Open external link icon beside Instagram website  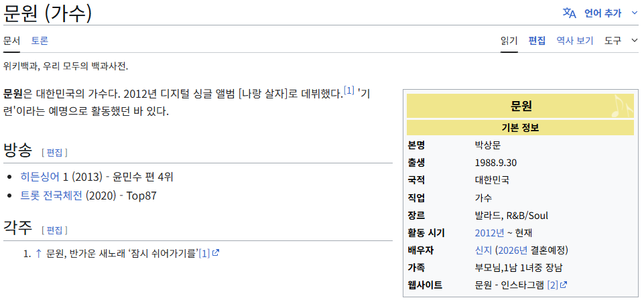coord(564,285)
